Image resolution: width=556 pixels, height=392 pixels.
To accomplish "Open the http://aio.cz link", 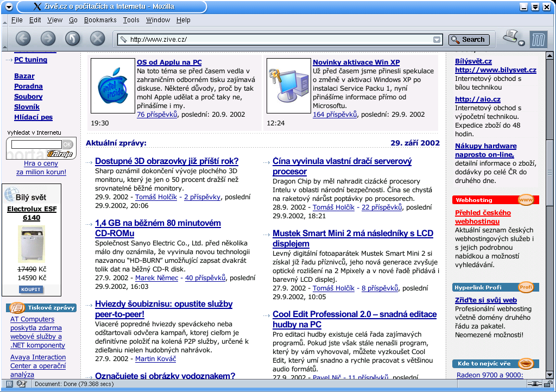I will click(x=478, y=99).
